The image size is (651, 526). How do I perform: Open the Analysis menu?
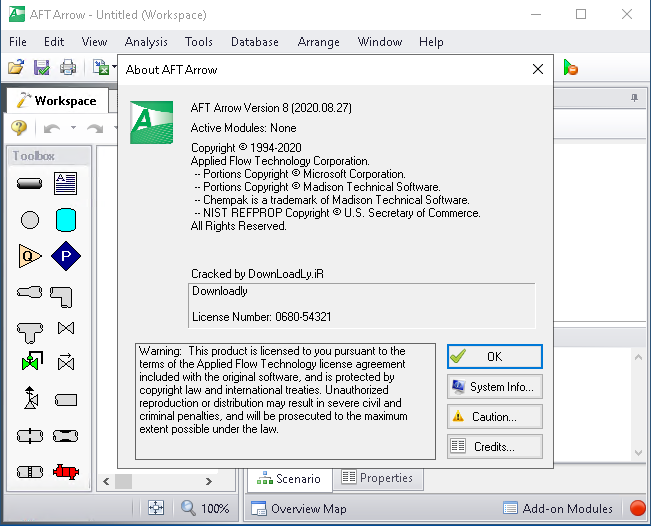click(x=146, y=42)
